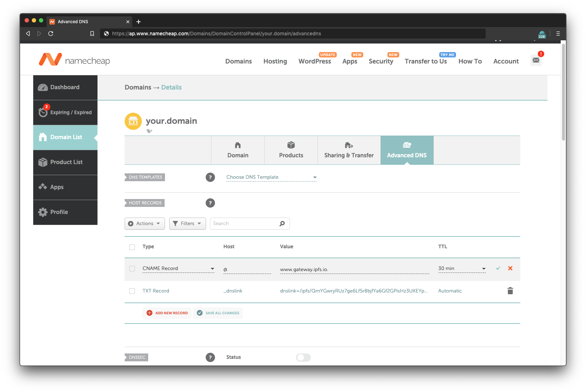
Task: Cancel CNAME record edit with red X
Action: tap(510, 268)
